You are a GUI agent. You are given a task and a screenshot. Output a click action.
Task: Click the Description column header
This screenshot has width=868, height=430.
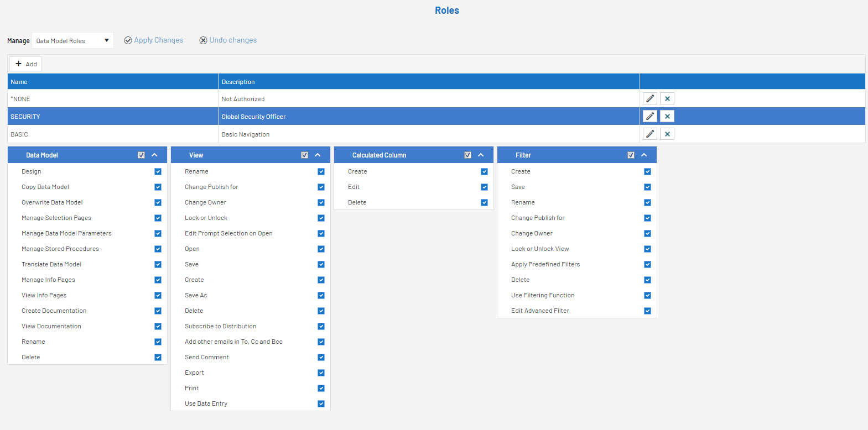point(428,82)
